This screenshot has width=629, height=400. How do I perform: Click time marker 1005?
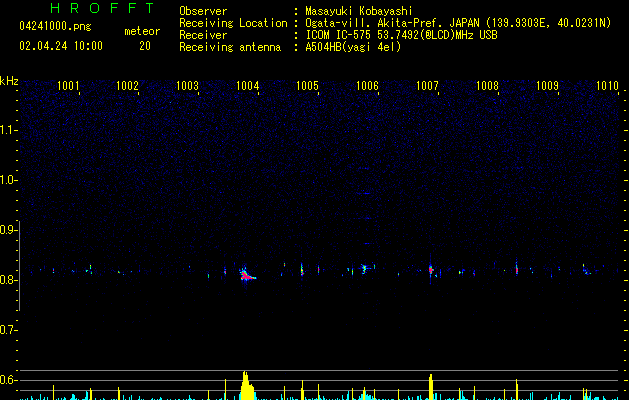pos(307,86)
